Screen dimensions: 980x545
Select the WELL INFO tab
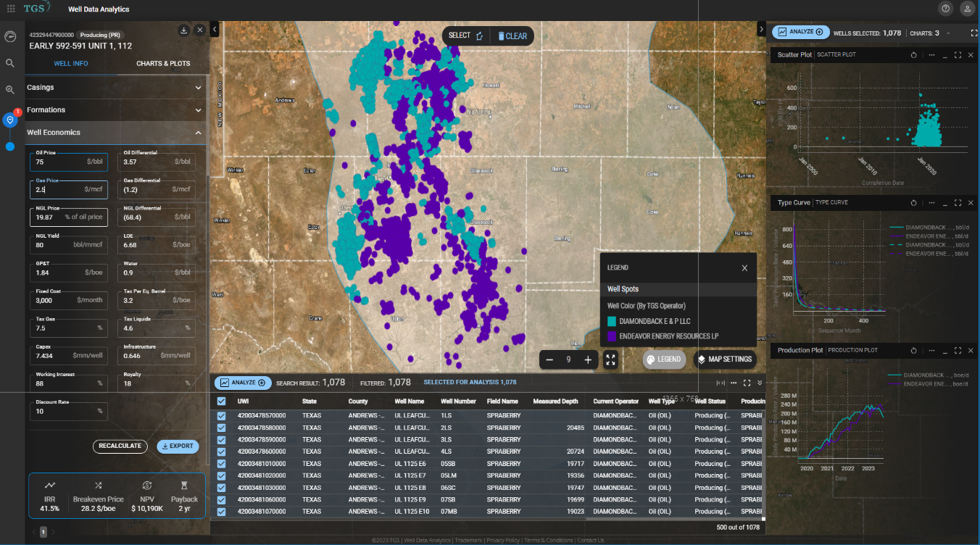tap(70, 63)
